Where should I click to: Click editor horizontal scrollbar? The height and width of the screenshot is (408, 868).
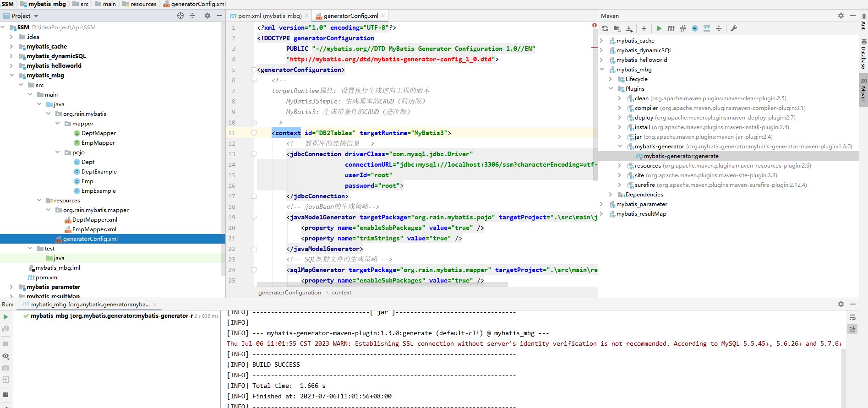pyautogui.click(x=382, y=284)
